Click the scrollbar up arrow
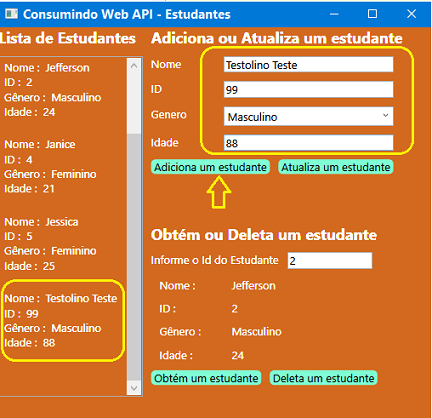 [134, 65]
